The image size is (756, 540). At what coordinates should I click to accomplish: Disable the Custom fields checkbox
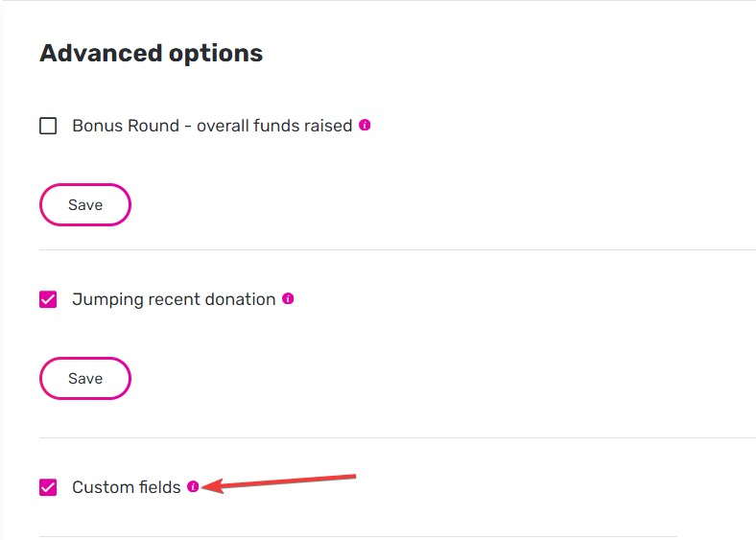pos(48,487)
